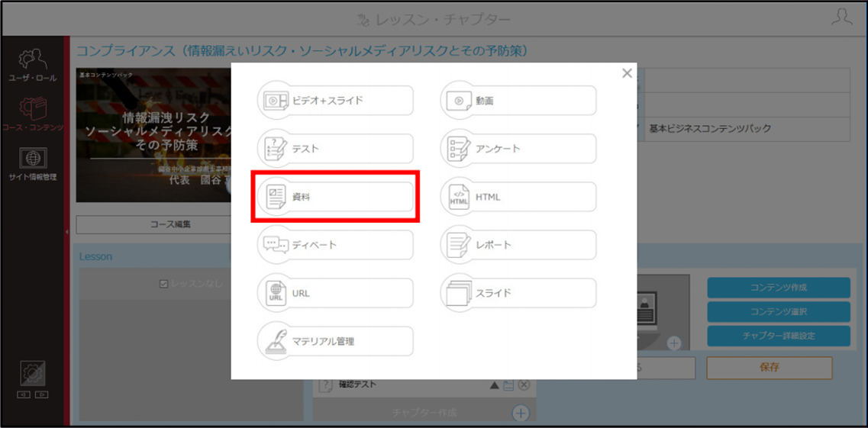The width and height of the screenshot is (868, 428).
Task: Select the 確認テスト chapter row label
Action: tap(358, 385)
